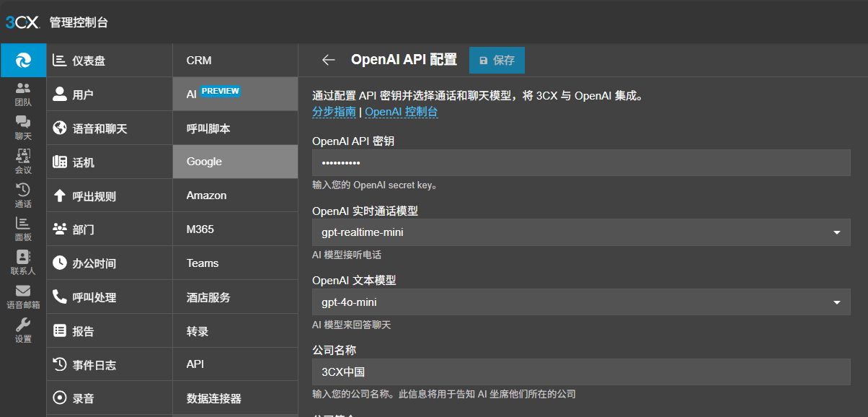Open 设置 wrench settings in the sidebar
The image size is (868, 417).
tap(23, 330)
